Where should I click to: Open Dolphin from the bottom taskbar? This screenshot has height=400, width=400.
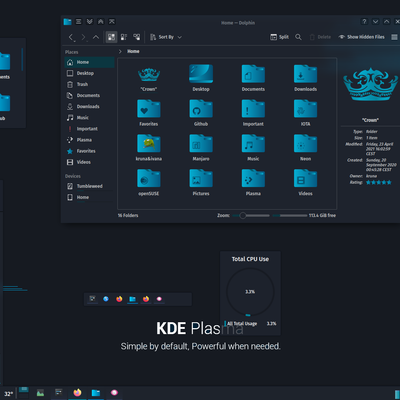coord(96,393)
